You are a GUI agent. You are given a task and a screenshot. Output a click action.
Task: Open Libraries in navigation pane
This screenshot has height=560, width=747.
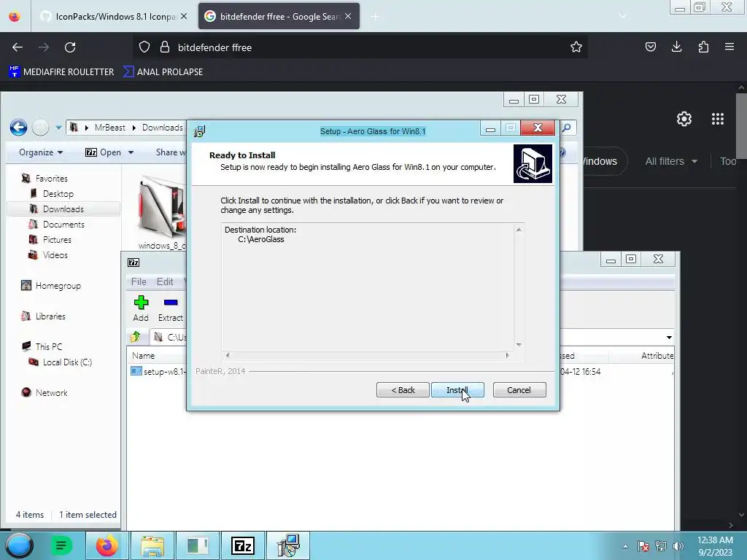(x=50, y=316)
